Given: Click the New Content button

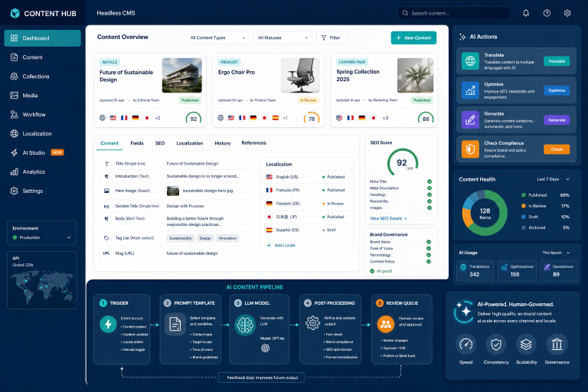Looking at the screenshot, I should (x=413, y=38).
